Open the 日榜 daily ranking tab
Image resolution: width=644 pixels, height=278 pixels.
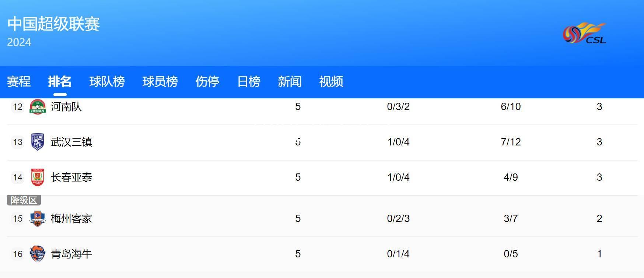tap(249, 81)
